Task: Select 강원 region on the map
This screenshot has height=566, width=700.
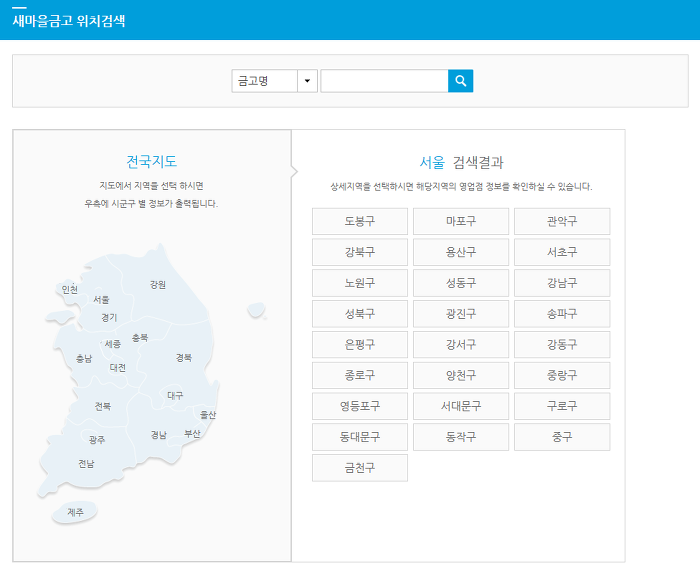Action: click(x=158, y=284)
